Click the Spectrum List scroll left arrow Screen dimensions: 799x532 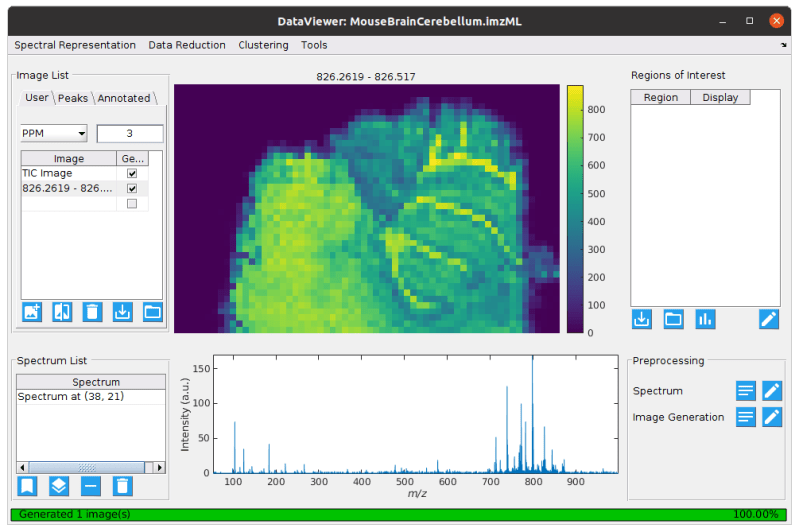22,467
